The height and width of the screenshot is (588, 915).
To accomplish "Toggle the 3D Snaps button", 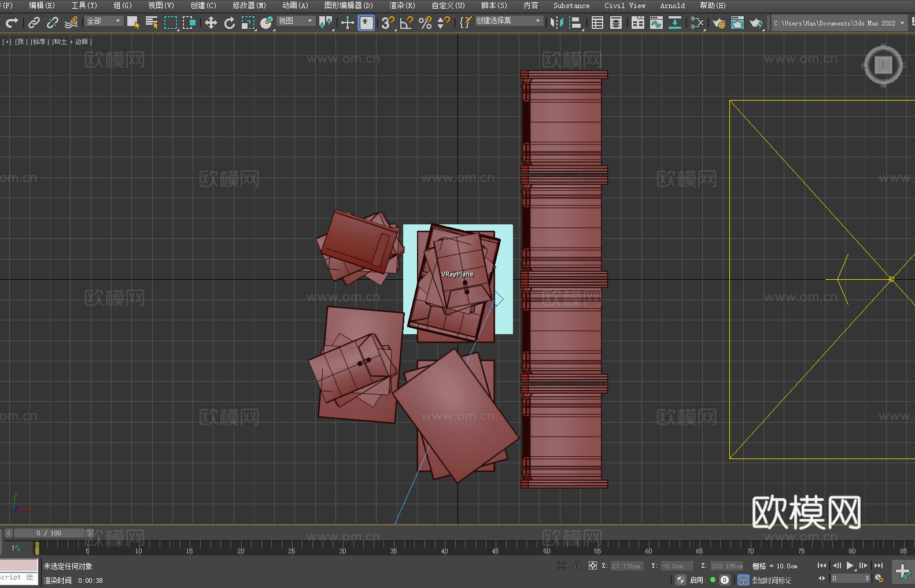I will [x=388, y=23].
